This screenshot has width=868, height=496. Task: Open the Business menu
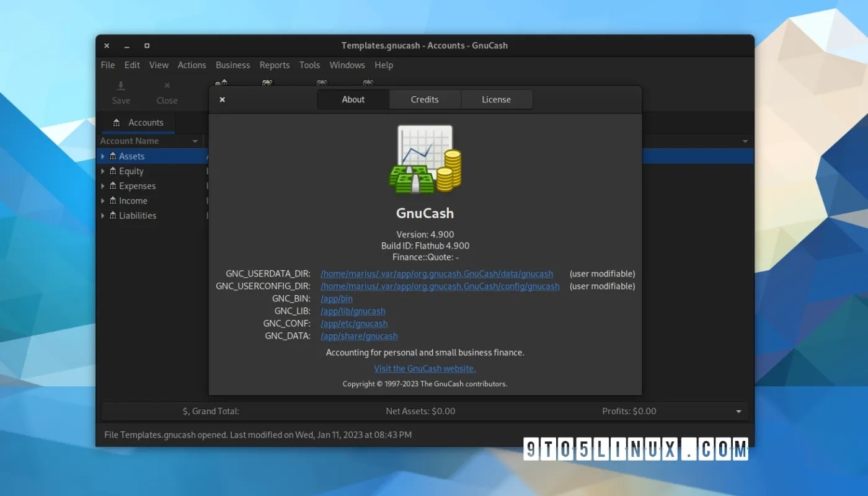232,65
